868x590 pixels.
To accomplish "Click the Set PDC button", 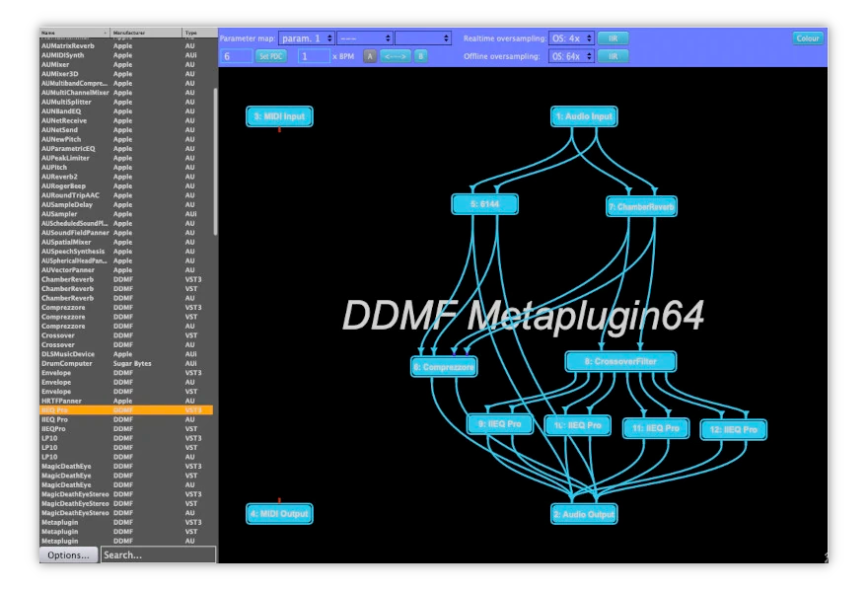I will coord(269,56).
